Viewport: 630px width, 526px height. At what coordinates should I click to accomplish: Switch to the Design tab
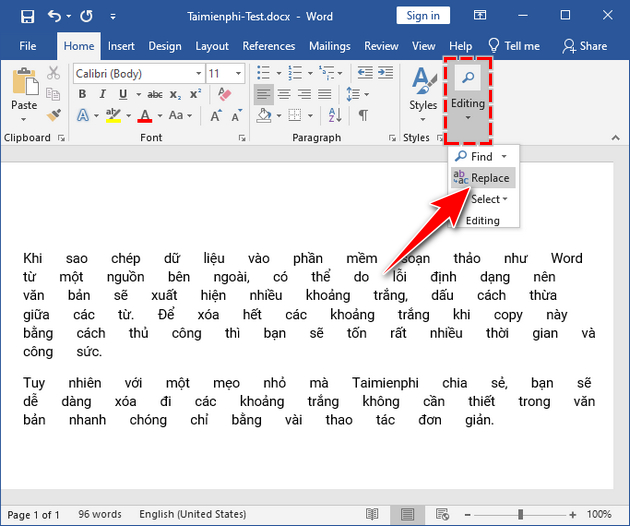pyautogui.click(x=165, y=46)
